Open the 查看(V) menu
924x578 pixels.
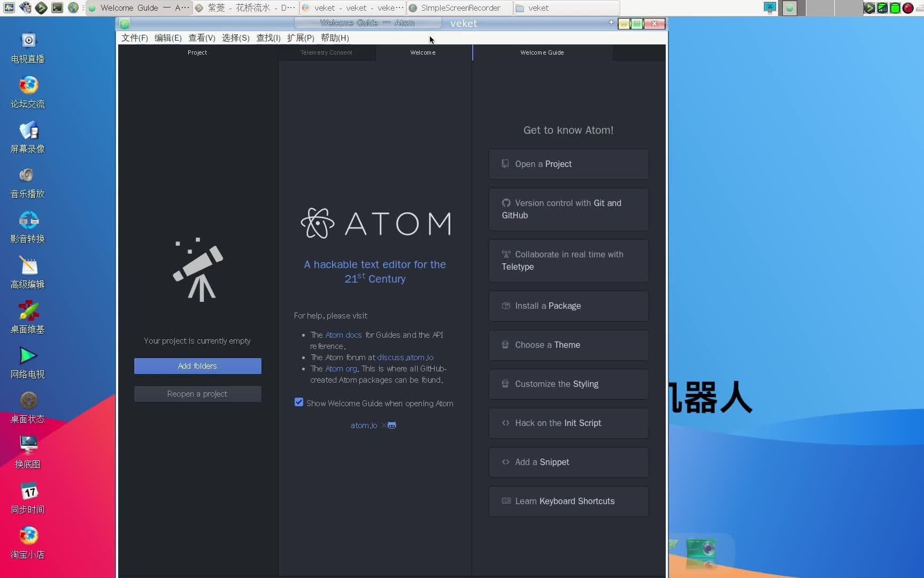tap(202, 38)
